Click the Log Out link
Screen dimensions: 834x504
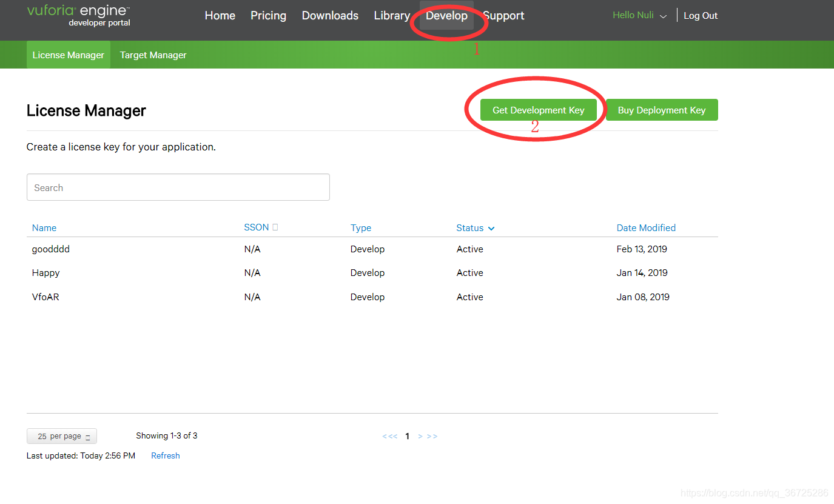pyautogui.click(x=701, y=16)
